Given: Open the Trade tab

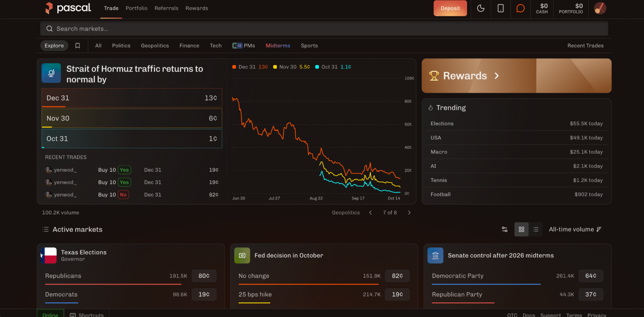Looking at the screenshot, I should pos(111,8).
